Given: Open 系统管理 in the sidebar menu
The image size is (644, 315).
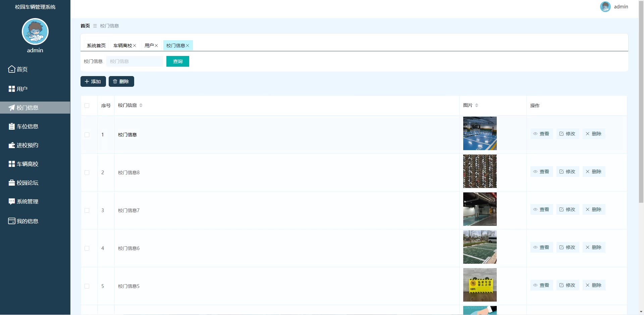Looking at the screenshot, I should 35,201.
